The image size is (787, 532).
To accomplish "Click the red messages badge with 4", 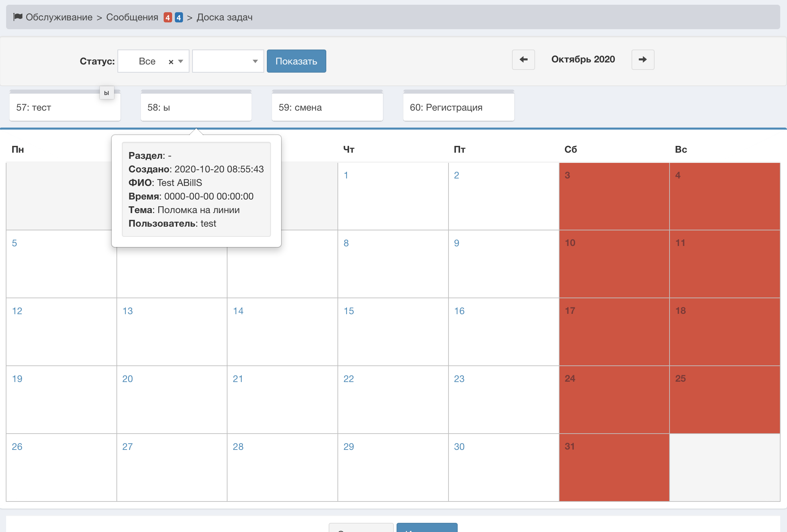I will point(167,17).
